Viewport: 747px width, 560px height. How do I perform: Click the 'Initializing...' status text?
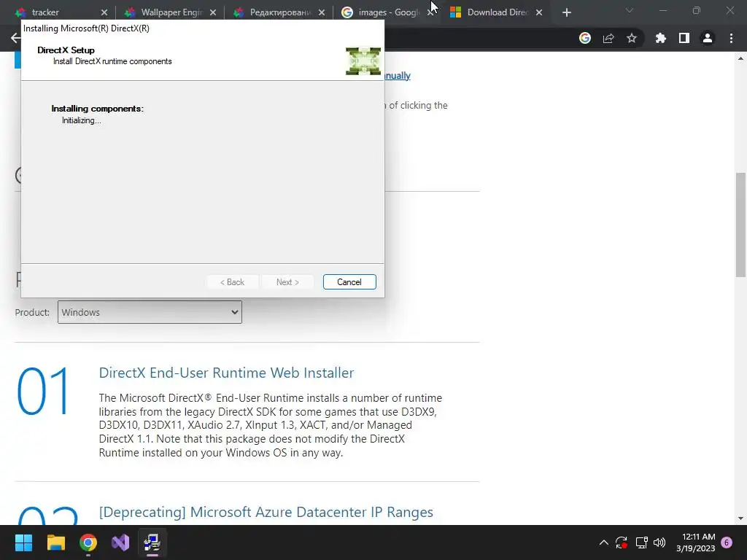(82, 120)
